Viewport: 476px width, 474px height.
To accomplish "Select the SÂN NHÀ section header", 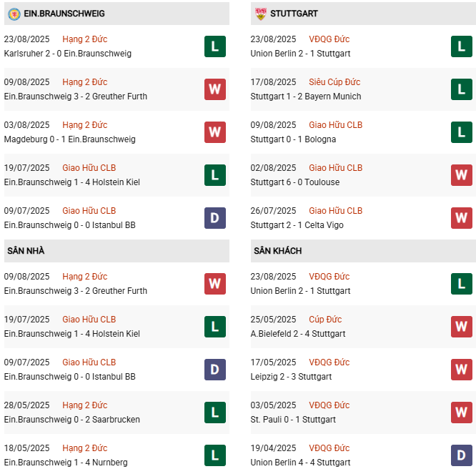I will (x=26, y=251).
